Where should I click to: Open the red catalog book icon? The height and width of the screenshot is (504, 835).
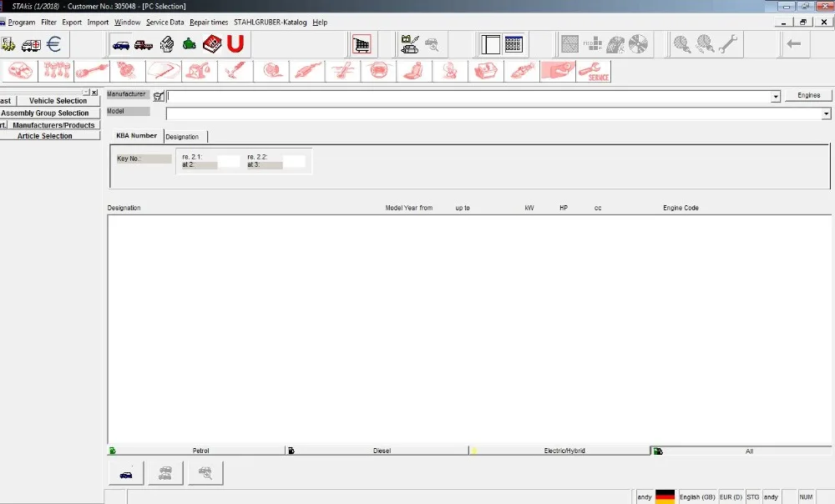(x=212, y=43)
